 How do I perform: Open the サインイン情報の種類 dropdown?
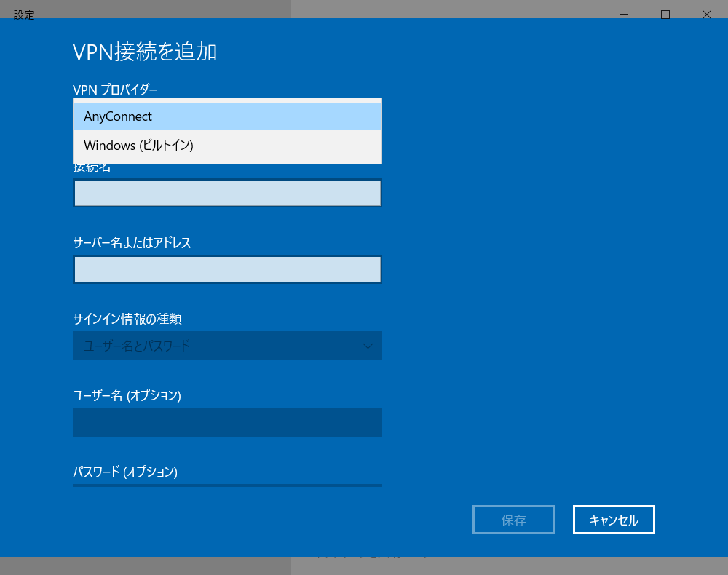tap(227, 346)
